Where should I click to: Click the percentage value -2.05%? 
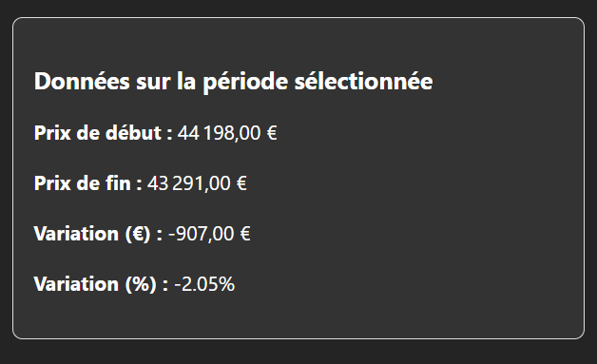pyautogui.click(x=204, y=284)
